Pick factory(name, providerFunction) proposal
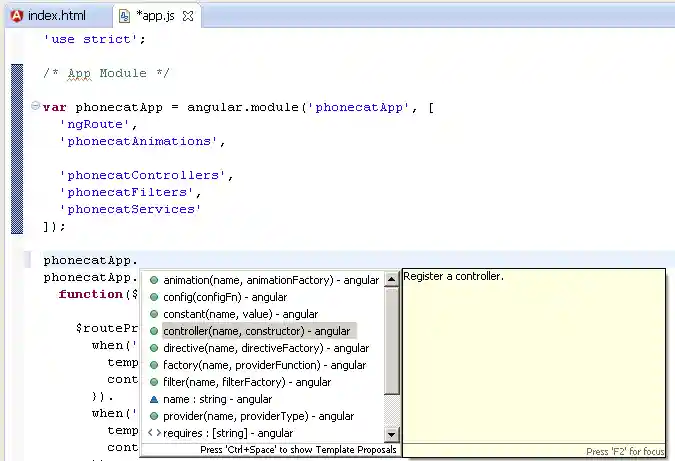This screenshot has width=675, height=461. click(x=264, y=365)
